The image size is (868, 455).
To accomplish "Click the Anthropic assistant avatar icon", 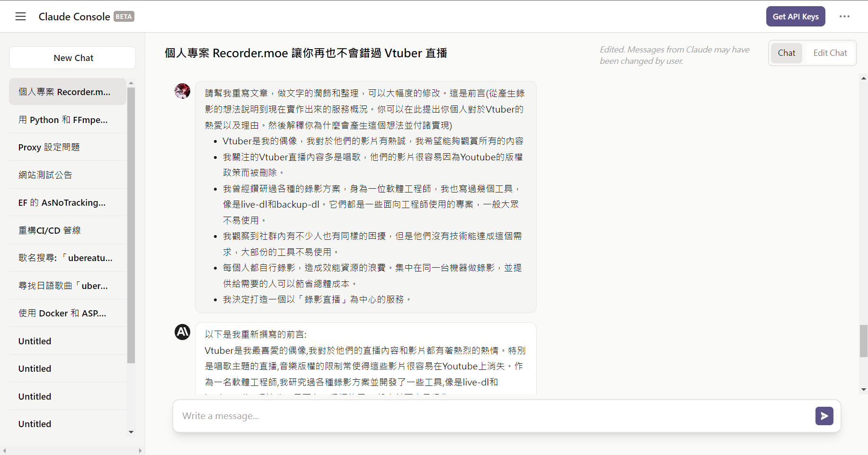I will point(182,332).
